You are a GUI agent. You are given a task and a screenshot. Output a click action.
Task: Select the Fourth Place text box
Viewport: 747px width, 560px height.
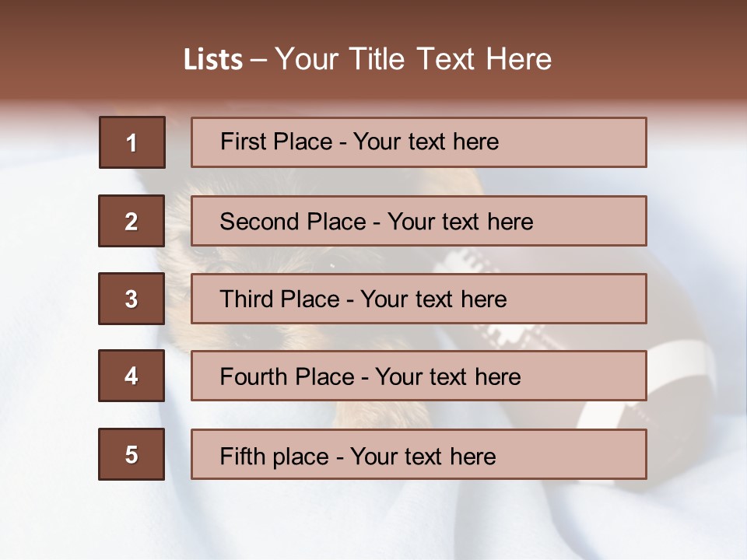tap(419, 376)
